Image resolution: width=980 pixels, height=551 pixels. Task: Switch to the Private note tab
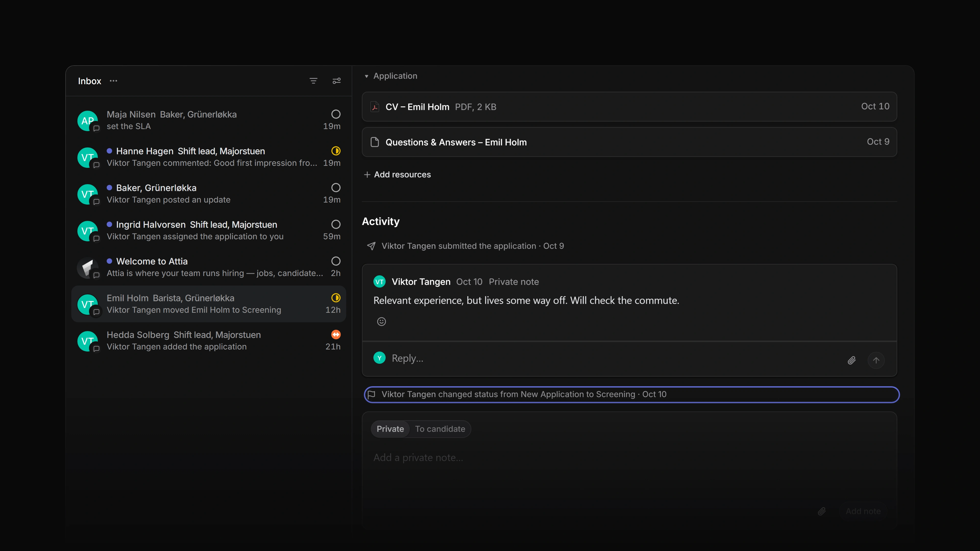click(390, 429)
